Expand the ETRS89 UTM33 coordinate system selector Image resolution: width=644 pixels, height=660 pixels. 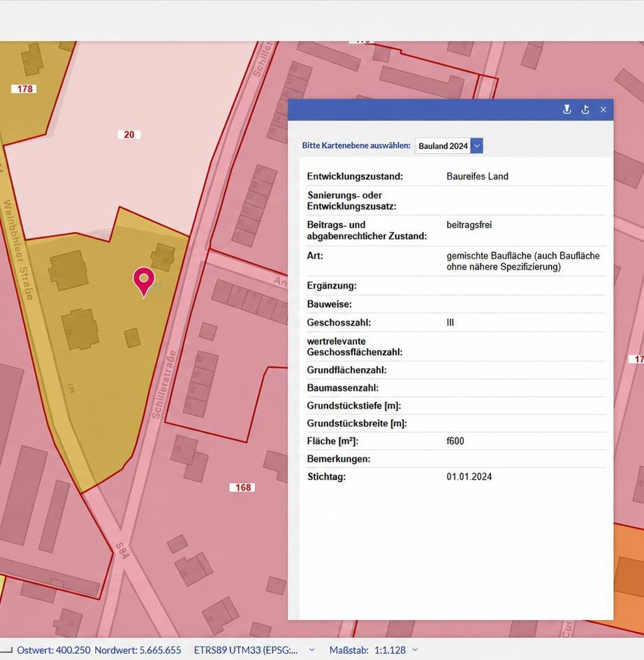312,650
